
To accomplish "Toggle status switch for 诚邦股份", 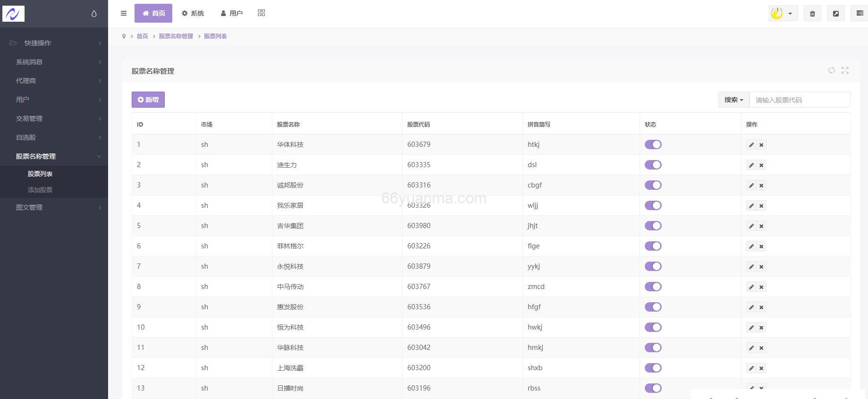I will pos(653,185).
